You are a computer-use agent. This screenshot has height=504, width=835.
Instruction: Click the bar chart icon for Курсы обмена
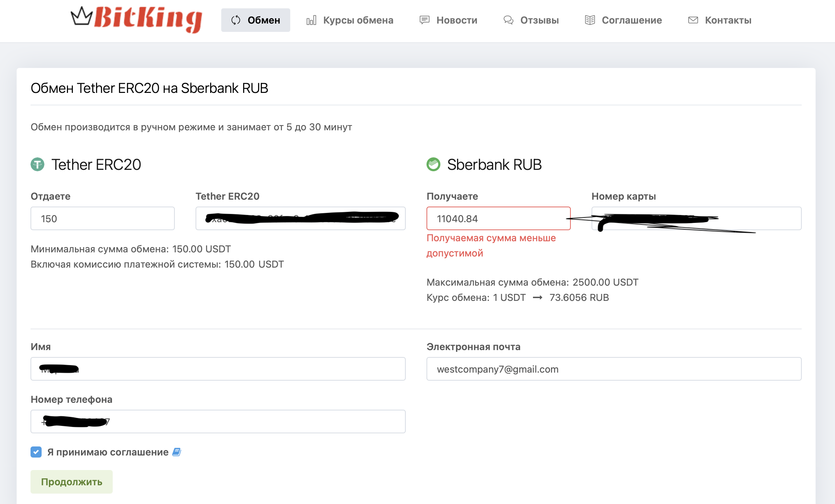[x=311, y=20]
